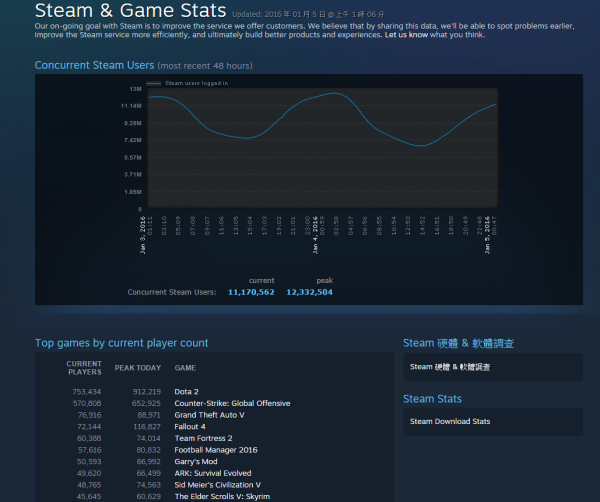
Task: Click ARK peak today 66,499
Action: coord(149,473)
